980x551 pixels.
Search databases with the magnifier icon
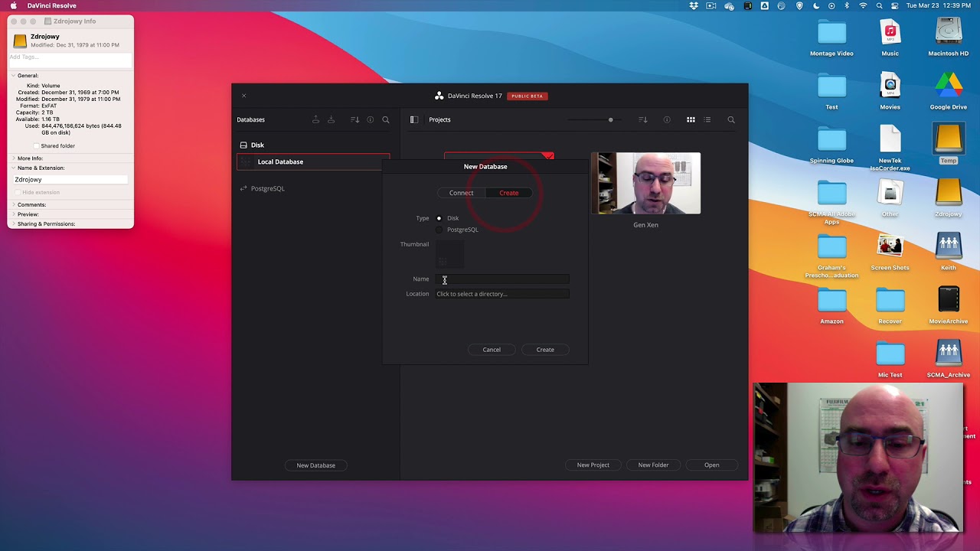coord(386,119)
